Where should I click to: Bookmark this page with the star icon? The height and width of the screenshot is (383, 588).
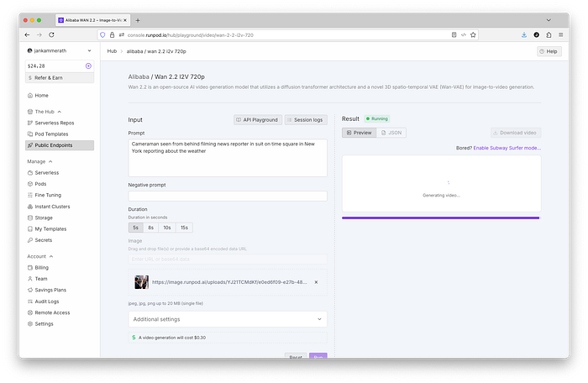473,35
